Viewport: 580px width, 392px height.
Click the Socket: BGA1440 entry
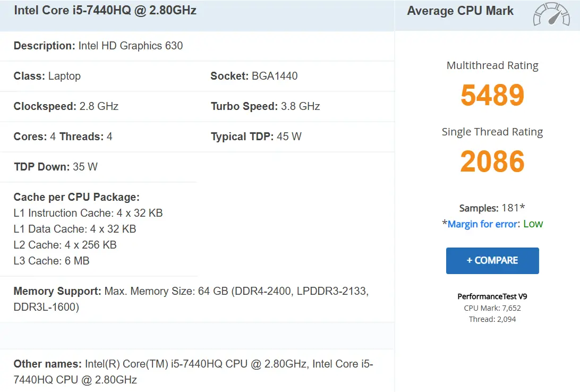pyautogui.click(x=254, y=76)
